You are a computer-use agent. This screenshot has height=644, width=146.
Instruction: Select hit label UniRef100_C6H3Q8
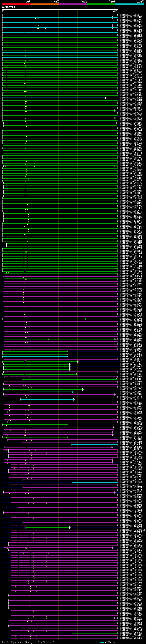coord(131,289)
